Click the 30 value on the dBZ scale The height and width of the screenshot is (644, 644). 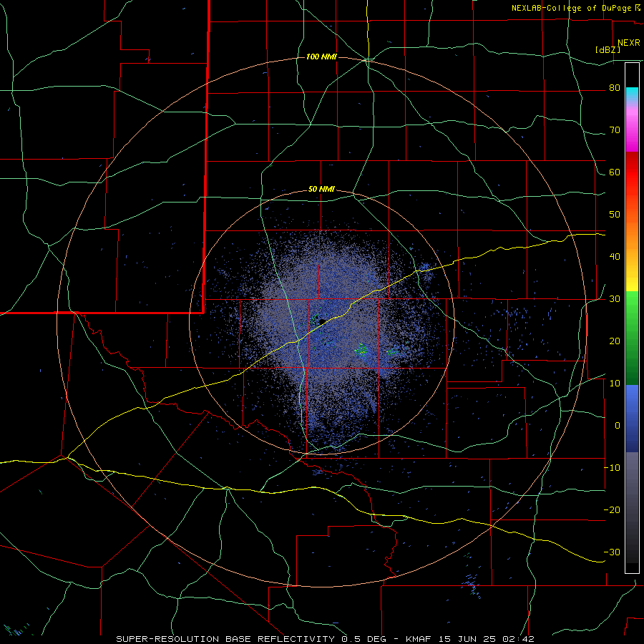[x=615, y=299]
